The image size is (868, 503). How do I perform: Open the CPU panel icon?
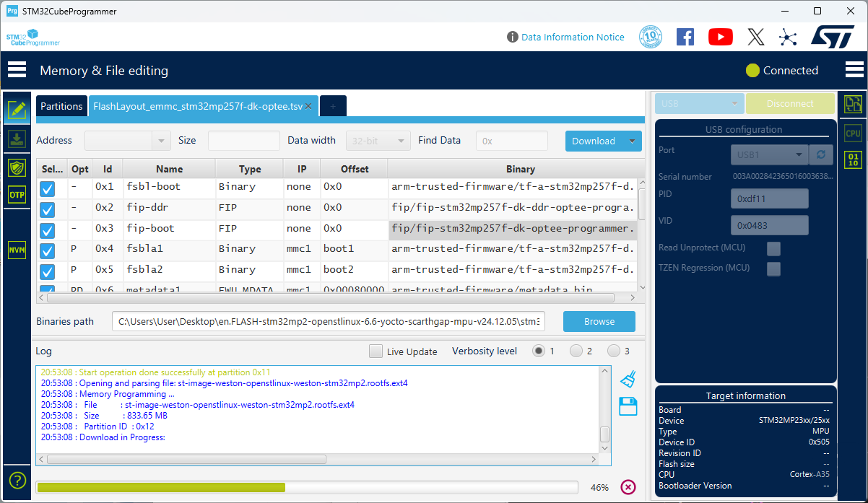pos(853,133)
